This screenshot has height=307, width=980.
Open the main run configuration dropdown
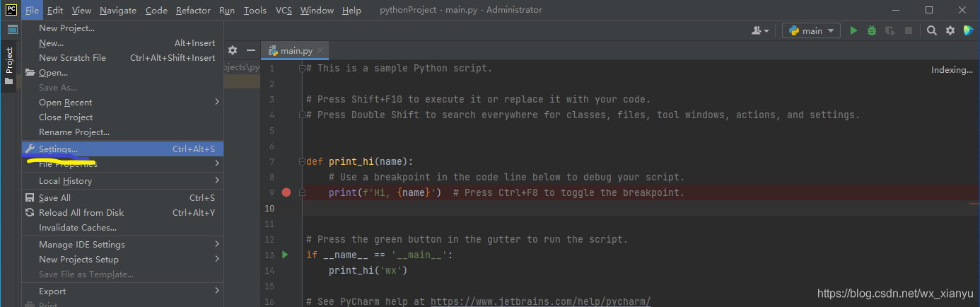click(x=811, y=30)
